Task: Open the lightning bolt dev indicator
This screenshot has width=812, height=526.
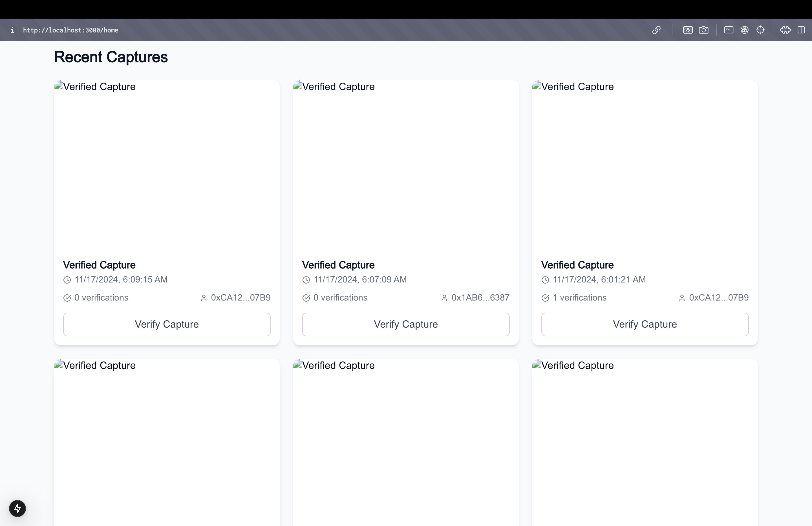Action: [17, 508]
